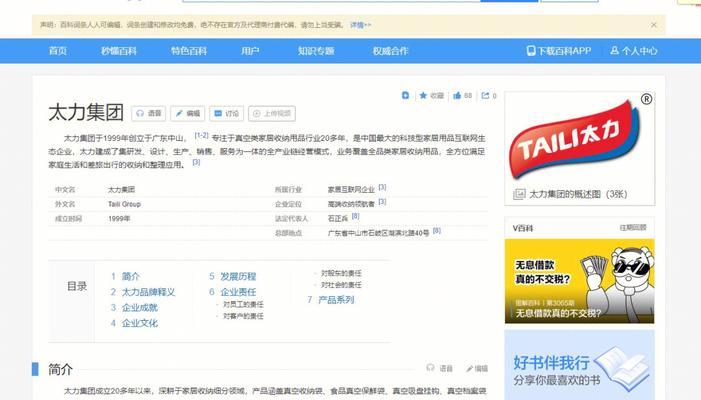Click the blue document icon left of 收藏
The image size is (701, 400).
tap(405, 95)
